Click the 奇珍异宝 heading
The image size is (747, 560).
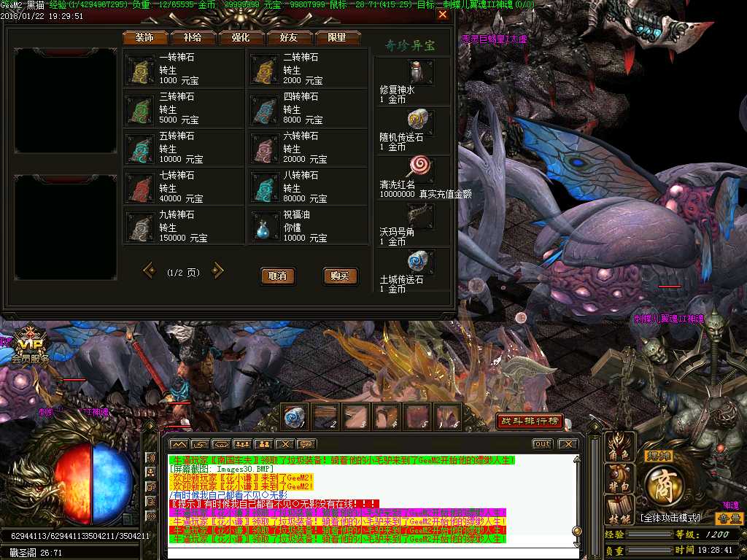tap(410, 46)
